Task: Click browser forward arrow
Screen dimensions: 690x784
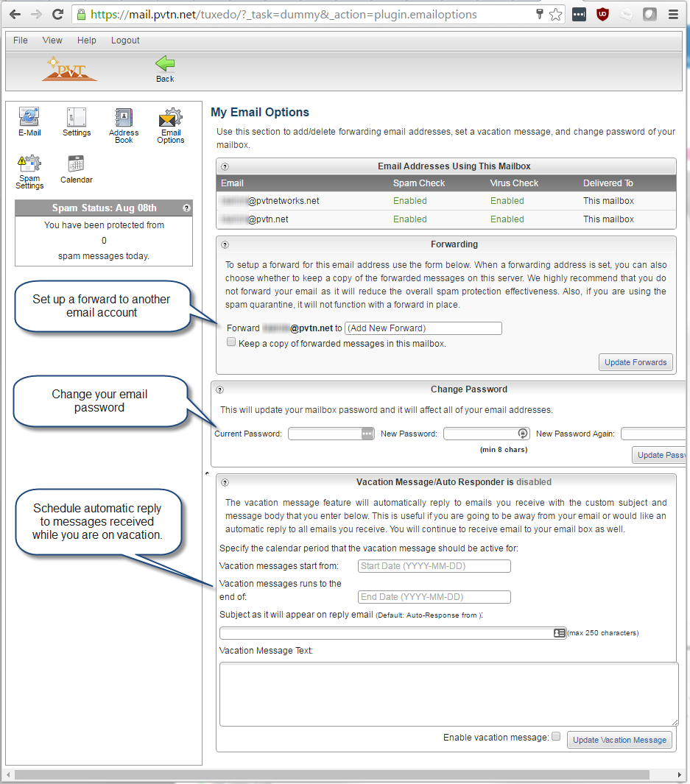Action: (x=36, y=15)
